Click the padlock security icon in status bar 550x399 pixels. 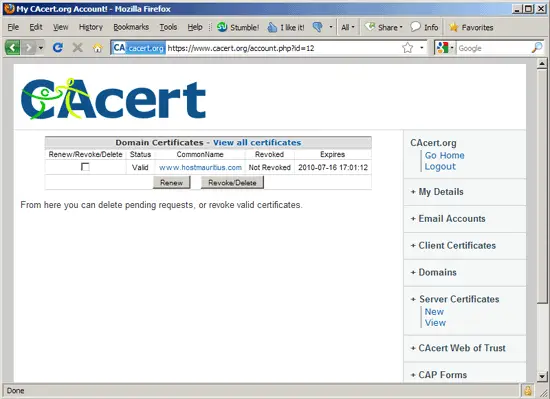(528, 390)
